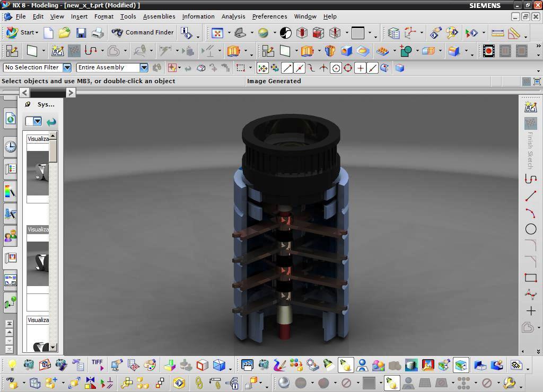Open the Layer Settings icon
Image resolution: width=543 pixels, height=392 pixels.
pos(394,33)
